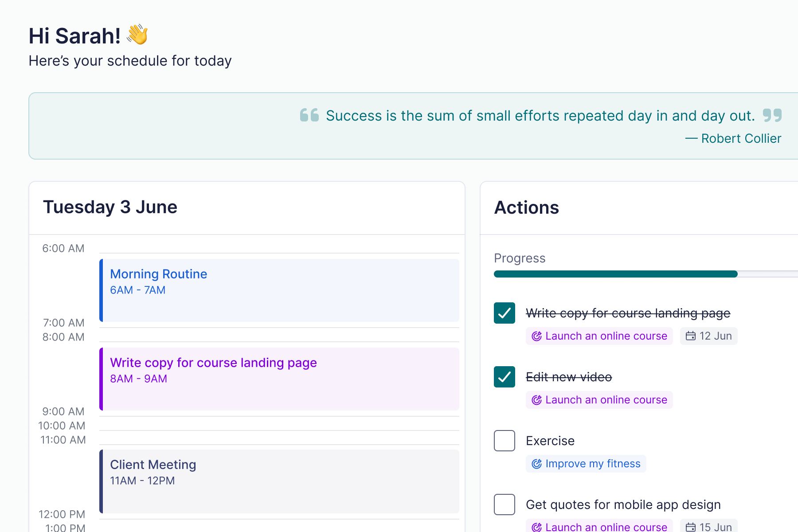Click the '8AM - 9AM' event time
798x532 pixels.
(138, 379)
